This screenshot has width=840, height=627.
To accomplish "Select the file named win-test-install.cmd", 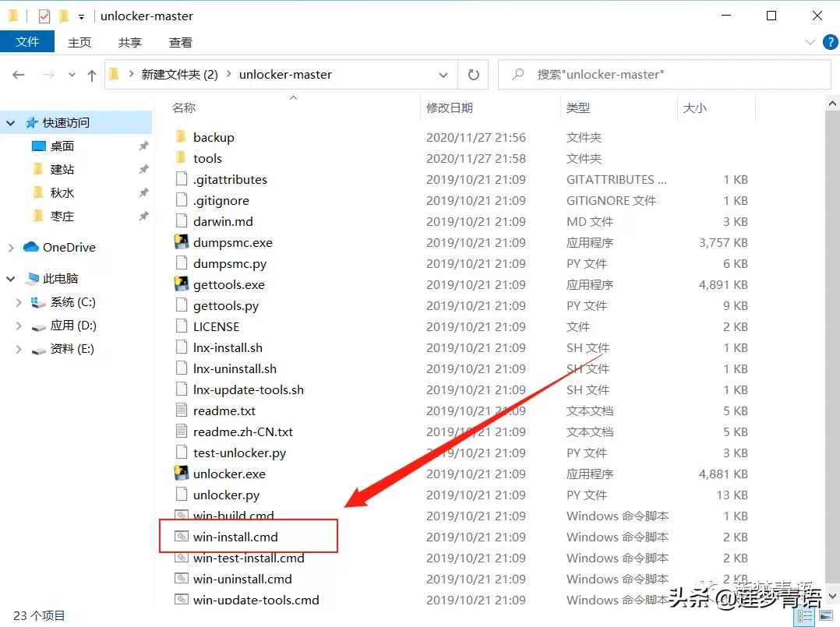I will point(249,558).
